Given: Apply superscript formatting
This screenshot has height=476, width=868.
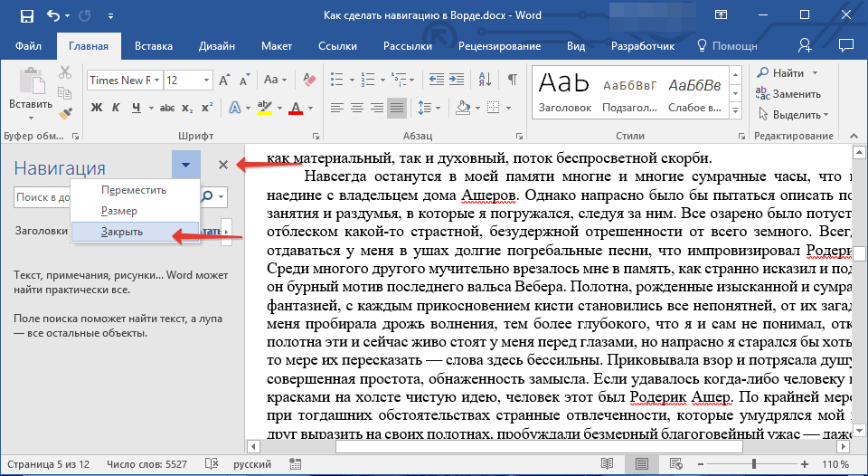Looking at the screenshot, I should (x=207, y=108).
